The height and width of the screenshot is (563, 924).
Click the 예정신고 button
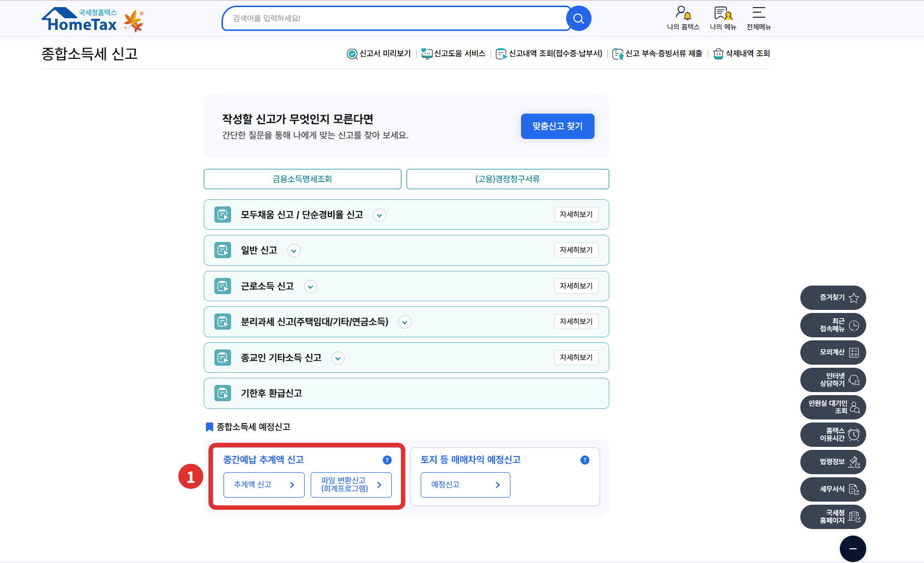tap(465, 485)
